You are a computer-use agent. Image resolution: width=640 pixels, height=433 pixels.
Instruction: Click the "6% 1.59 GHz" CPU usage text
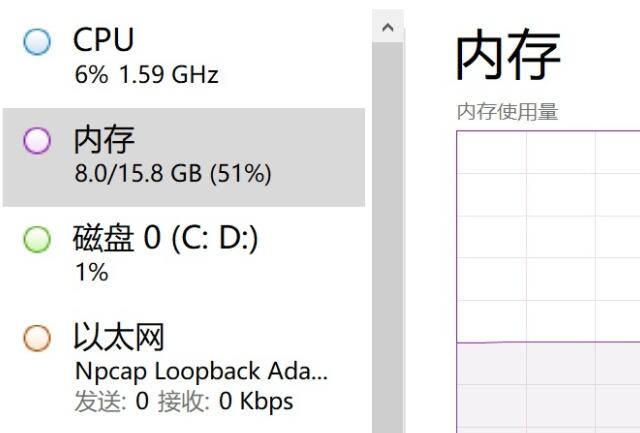pyautogui.click(x=146, y=75)
